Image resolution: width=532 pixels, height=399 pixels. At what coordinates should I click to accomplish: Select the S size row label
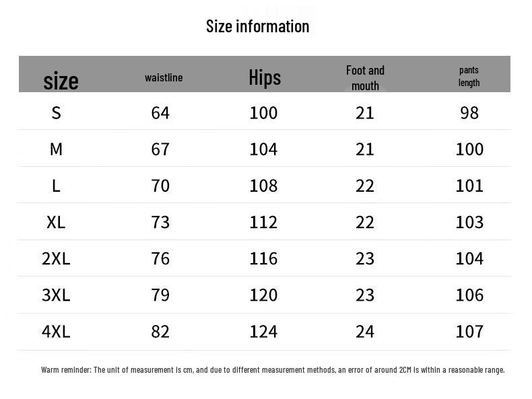pos(56,112)
